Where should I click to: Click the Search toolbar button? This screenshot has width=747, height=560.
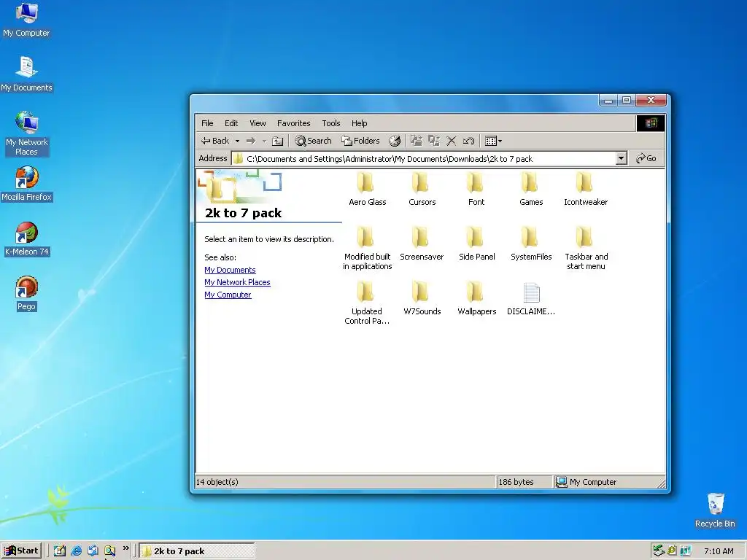[313, 141]
